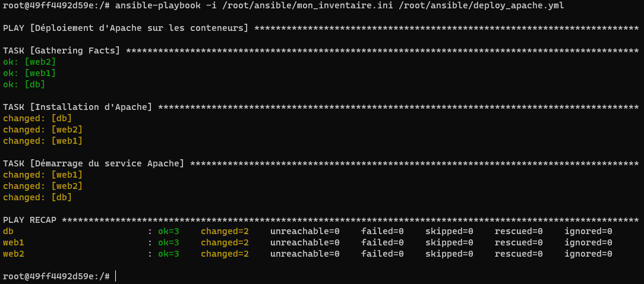Click the "ok: [web1]" result line
This screenshot has width=644, height=284.
pos(30,73)
